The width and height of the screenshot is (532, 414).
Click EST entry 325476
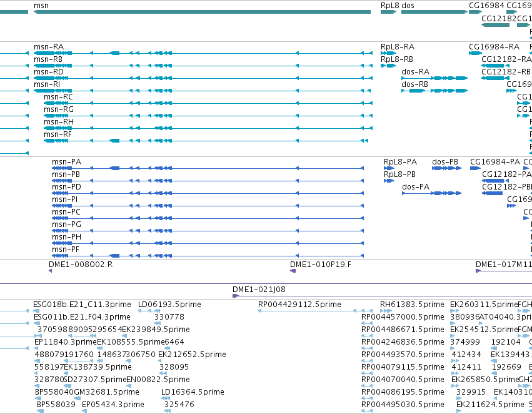(x=179, y=405)
